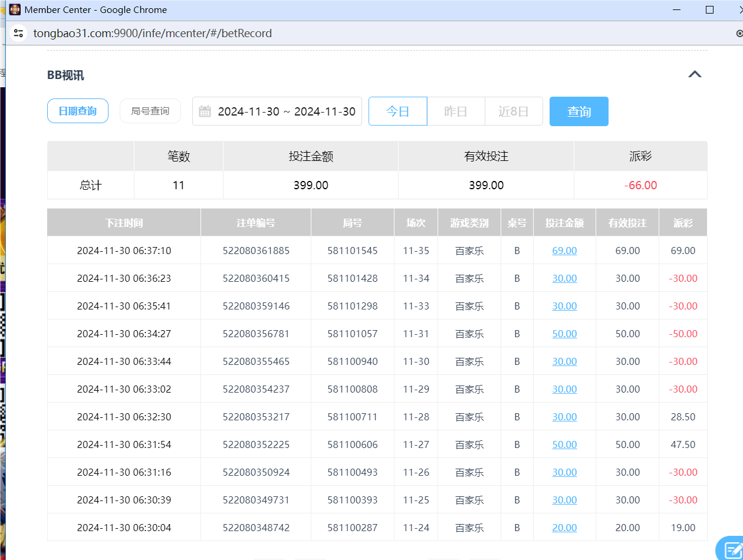
Task: Select the 昨日 date filter
Action: tap(456, 111)
